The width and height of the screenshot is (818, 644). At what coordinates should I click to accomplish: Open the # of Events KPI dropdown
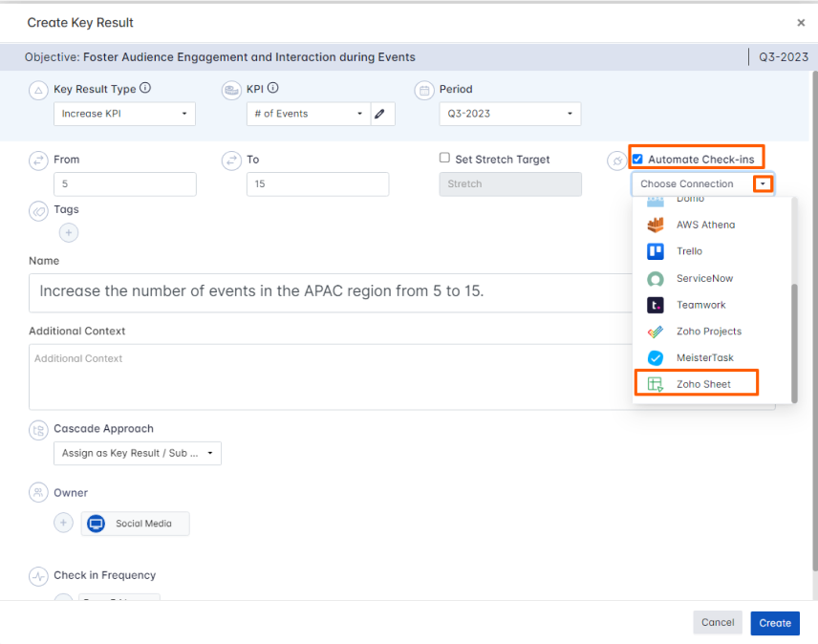pos(309,114)
